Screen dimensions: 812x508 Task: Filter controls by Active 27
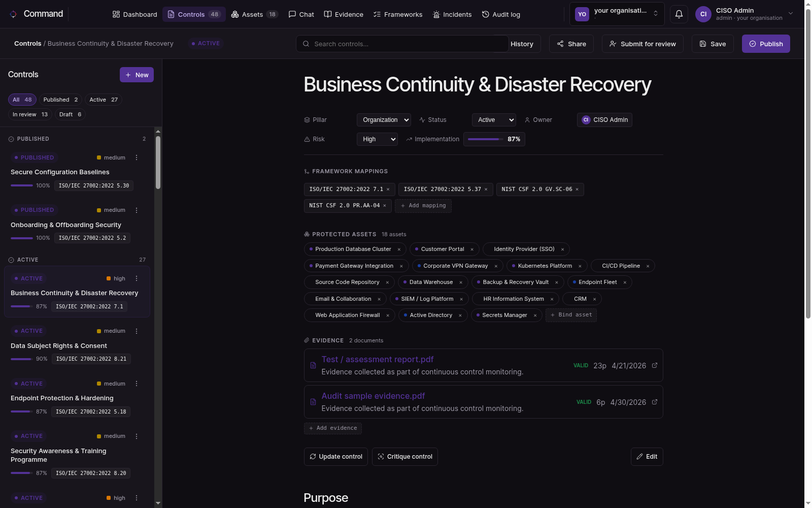104,100
